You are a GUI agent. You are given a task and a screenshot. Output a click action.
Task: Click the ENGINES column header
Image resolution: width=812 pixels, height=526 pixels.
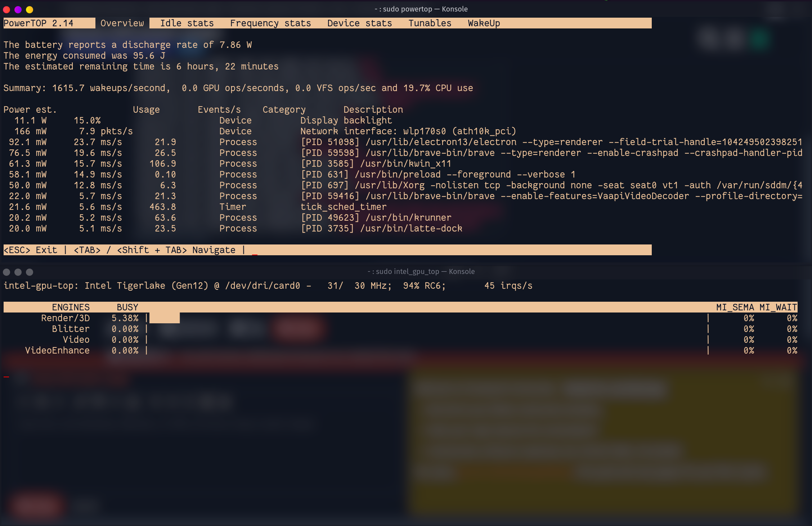71,307
